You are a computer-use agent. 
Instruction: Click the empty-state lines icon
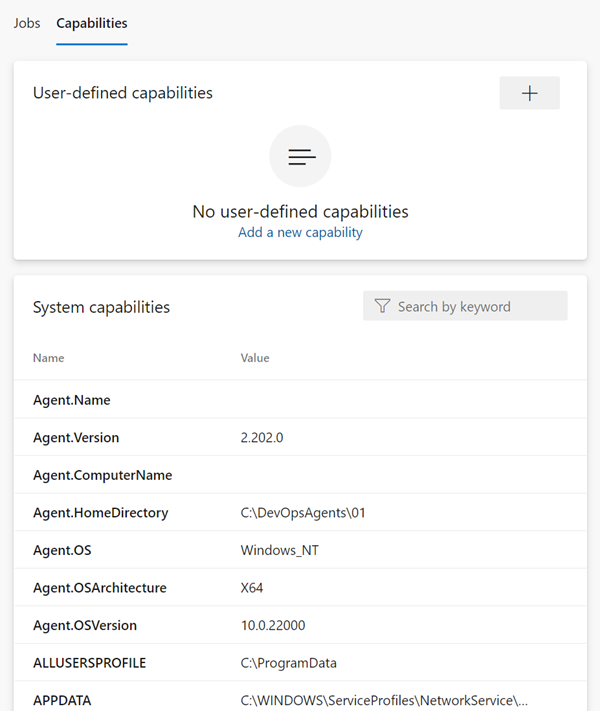click(x=300, y=156)
